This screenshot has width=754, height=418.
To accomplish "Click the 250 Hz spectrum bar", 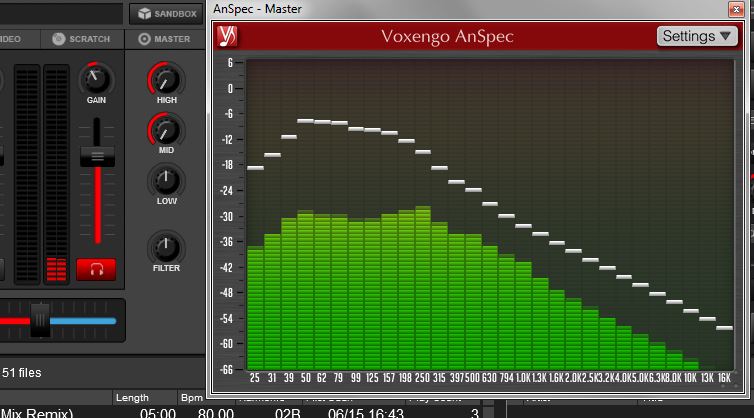I will [423, 288].
